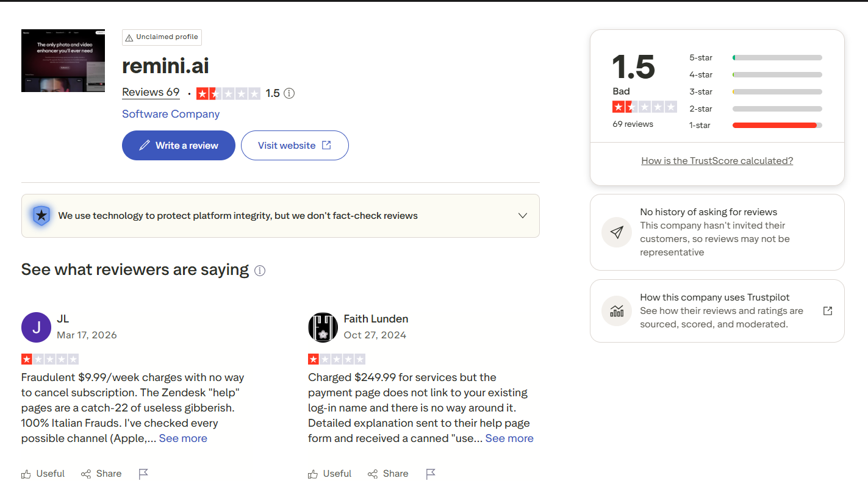Flag Faith Lunden's review
The image size is (868, 481).
click(431, 474)
